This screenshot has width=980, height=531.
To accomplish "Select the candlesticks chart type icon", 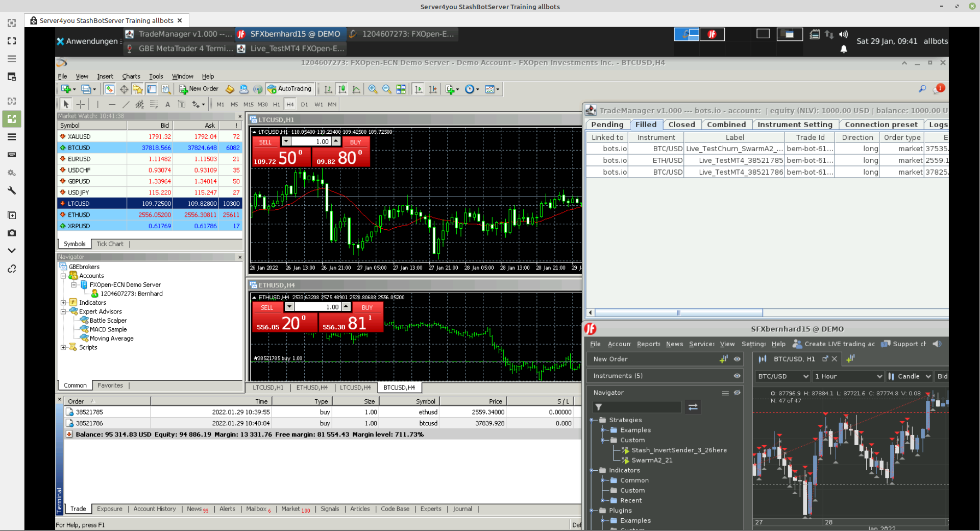I will [342, 89].
